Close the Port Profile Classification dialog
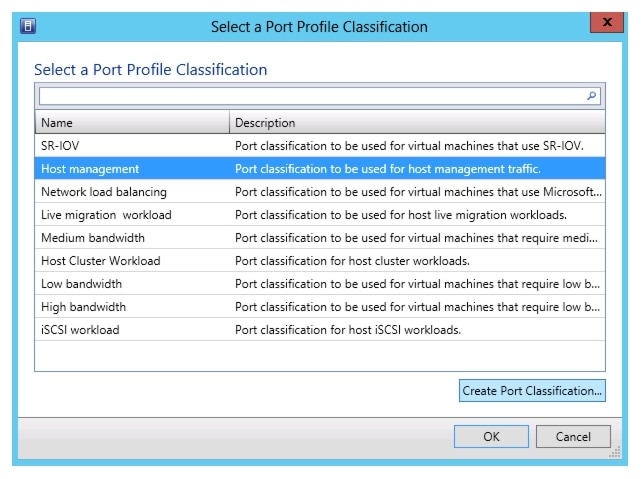641x479 pixels. tap(602, 24)
